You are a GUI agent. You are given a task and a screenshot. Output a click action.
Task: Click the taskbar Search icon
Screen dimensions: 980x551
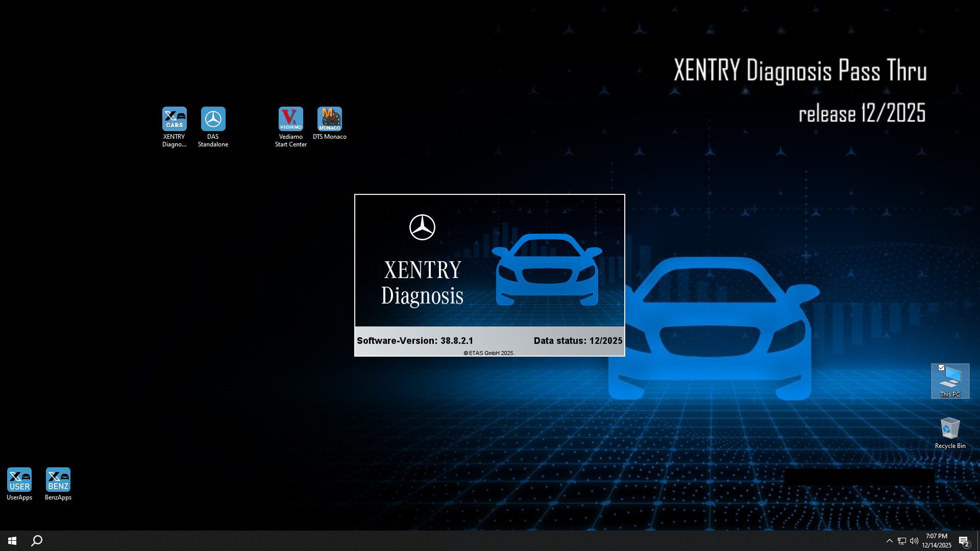(x=36, y=540)
